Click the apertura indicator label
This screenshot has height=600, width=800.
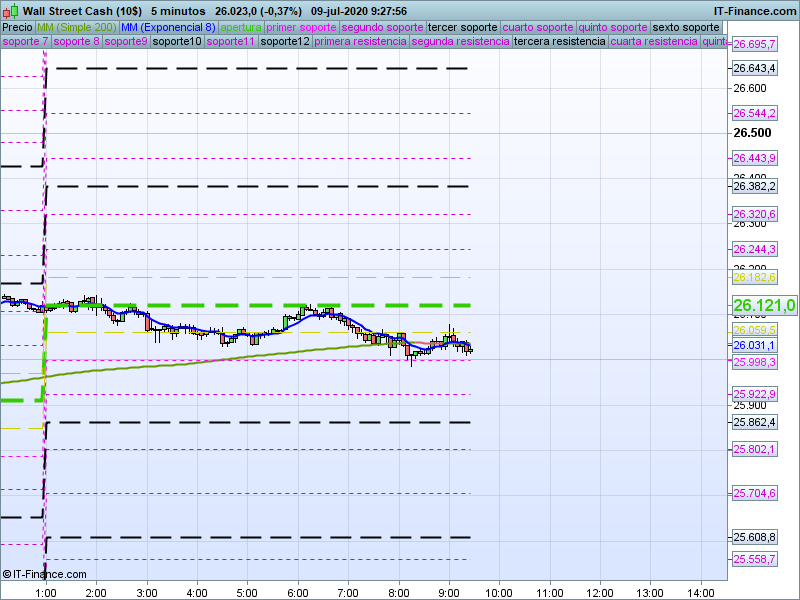pos(241,27)
